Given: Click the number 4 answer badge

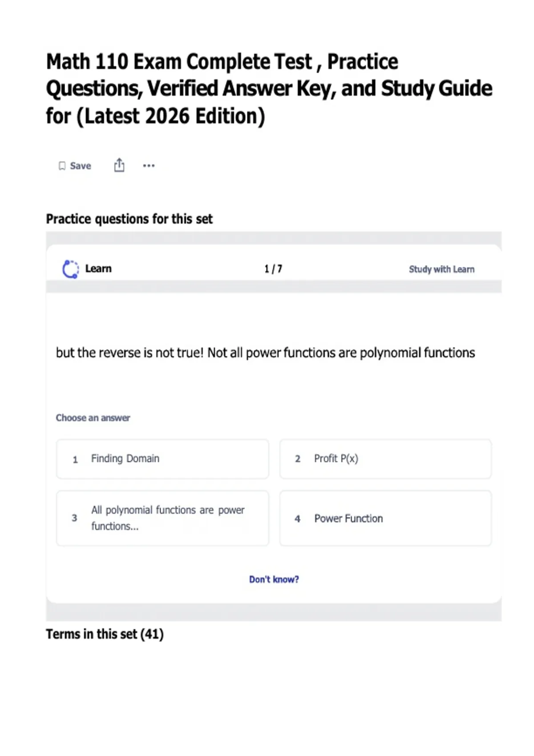Looking at the screenshot, I should point(298,519).
